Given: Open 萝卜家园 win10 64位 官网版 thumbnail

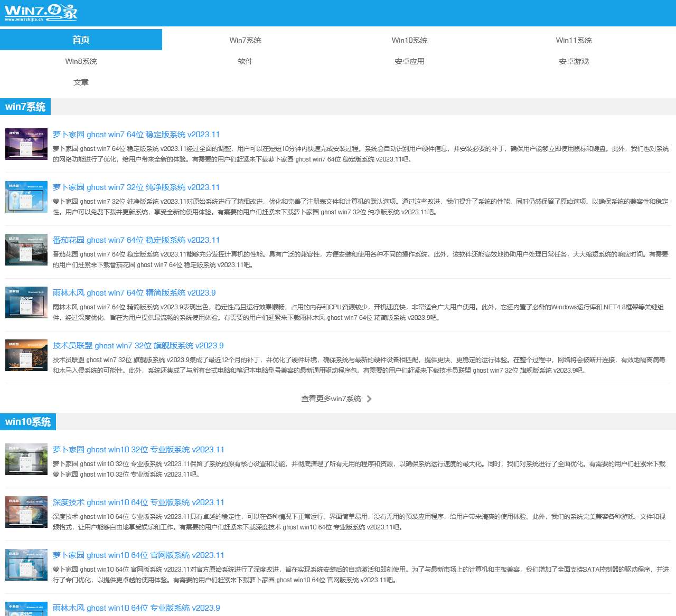Looking at the screenshot, I should 26,565.
